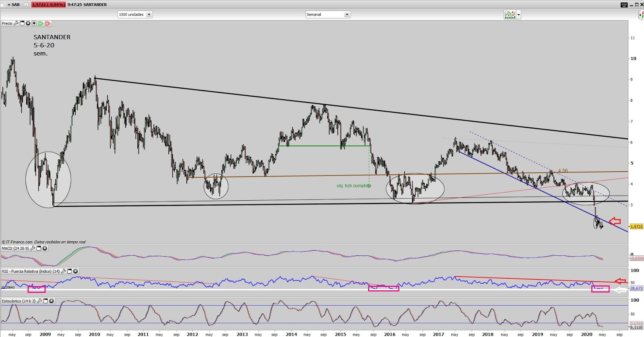Screen dimensions: 644x337
Task: Maximize the MACD panel
Action: point(39,248)
